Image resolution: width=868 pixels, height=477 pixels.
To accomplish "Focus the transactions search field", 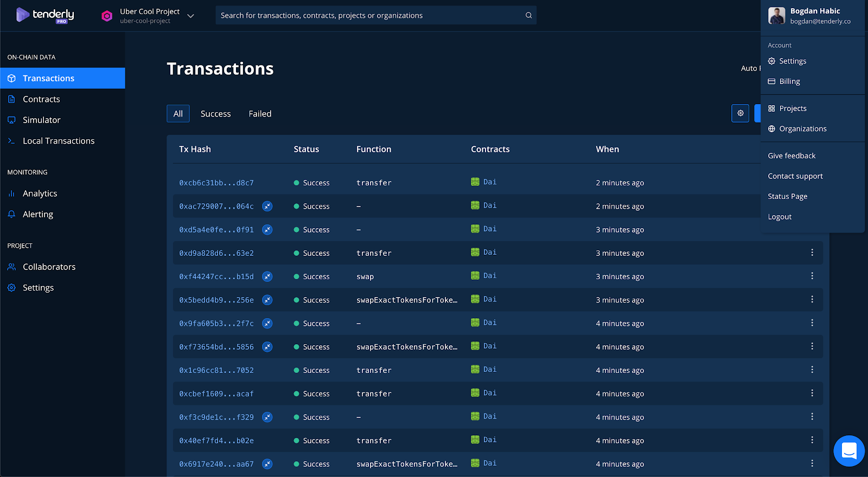I will [369, 15].
